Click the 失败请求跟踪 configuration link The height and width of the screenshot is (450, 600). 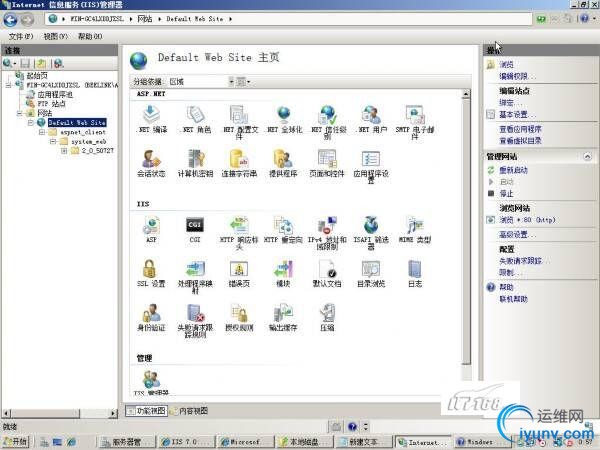tap(524, 261)
